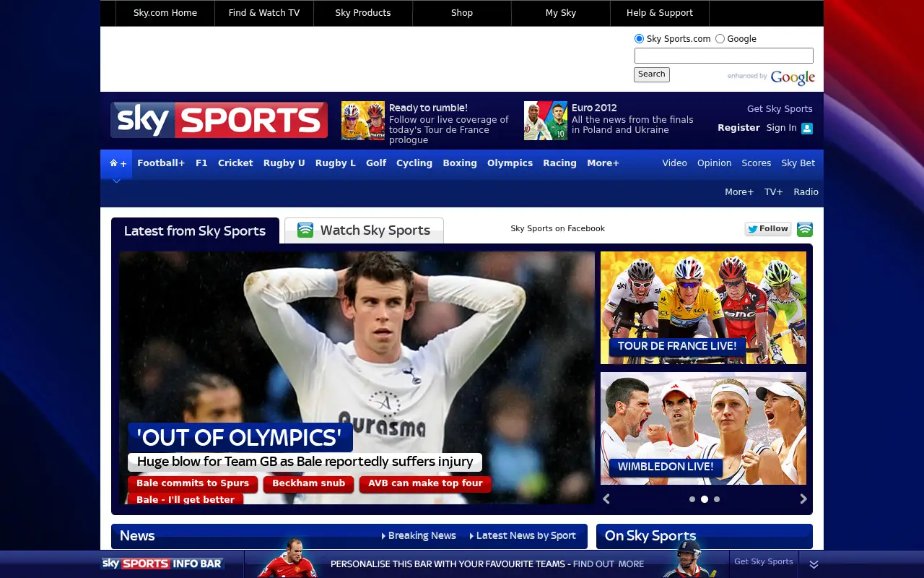This screenshot has height=578, width=924.
Task: Expand the More+ sports dropdown after Racing
Action: pyautogui.click(x=603, y=163)
